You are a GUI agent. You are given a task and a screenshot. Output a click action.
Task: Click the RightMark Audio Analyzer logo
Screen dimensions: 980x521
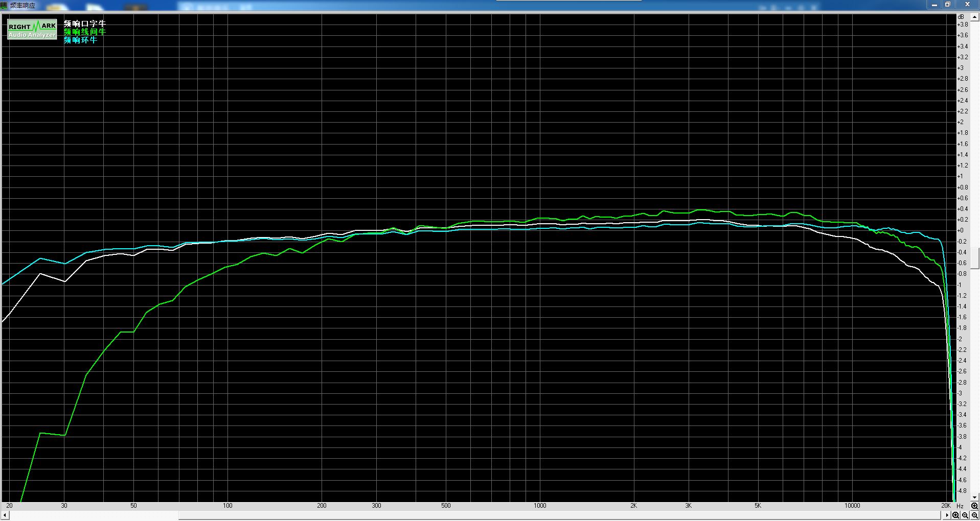pyautogui.click(x=32, y=30)
